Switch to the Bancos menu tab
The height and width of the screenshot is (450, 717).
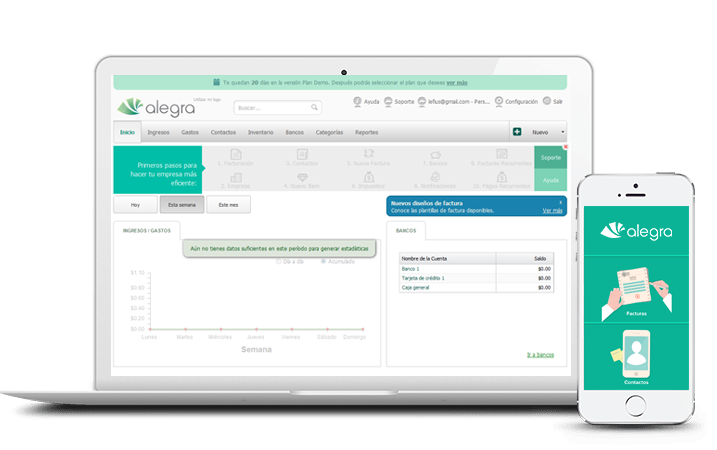click(x=294, y=132)
